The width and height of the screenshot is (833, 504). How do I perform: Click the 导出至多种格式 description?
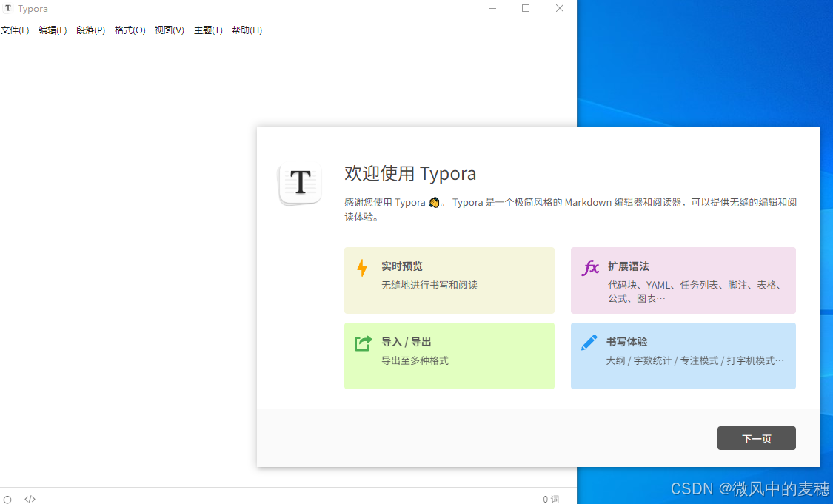[415, 360]
